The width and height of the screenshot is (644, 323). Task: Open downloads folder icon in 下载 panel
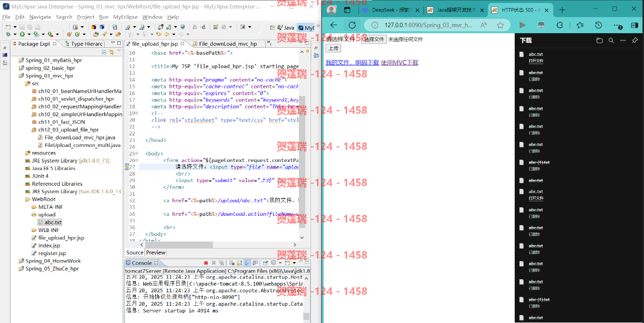(599, 40)
